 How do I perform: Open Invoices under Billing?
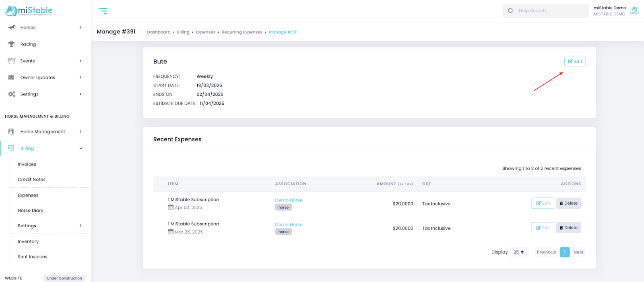(27, 164)
